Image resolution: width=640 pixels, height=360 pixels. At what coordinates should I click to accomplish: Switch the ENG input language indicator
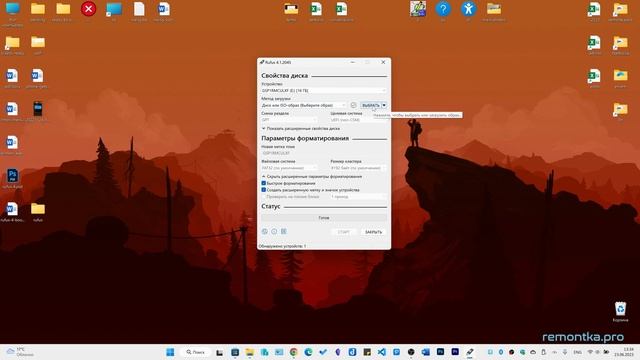coord(577,352)
